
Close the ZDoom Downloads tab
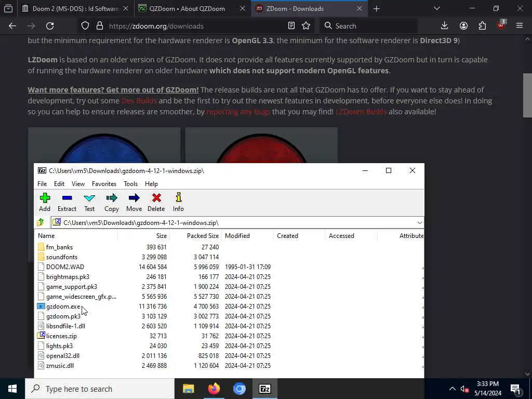click(x=360, y=8)
